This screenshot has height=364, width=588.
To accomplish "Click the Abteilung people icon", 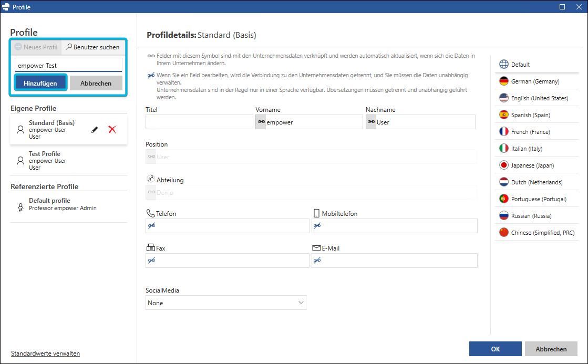I will click(x=150, y=179).
